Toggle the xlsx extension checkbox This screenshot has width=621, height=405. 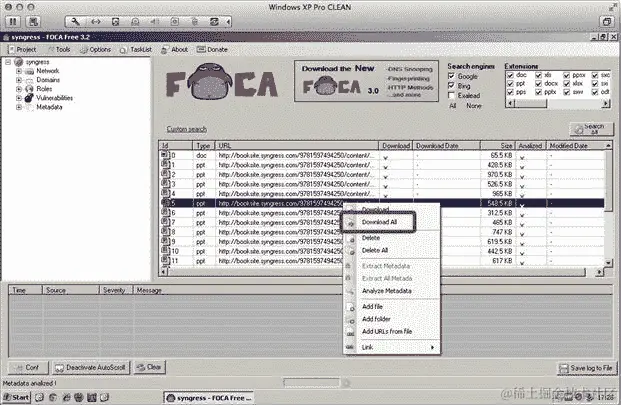567,84
